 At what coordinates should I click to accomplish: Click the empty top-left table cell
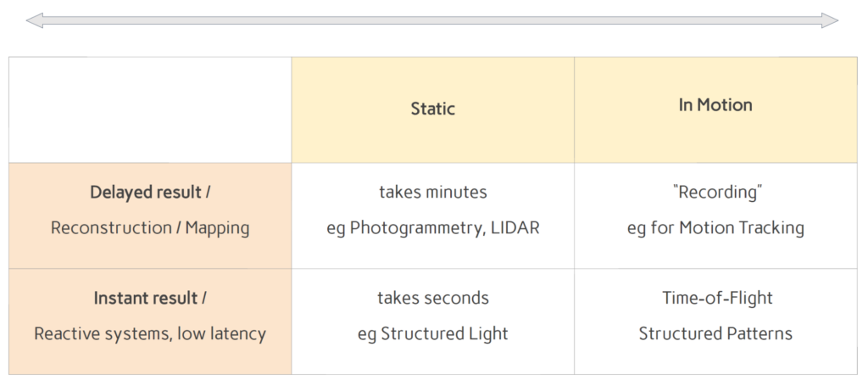(150, 109)
